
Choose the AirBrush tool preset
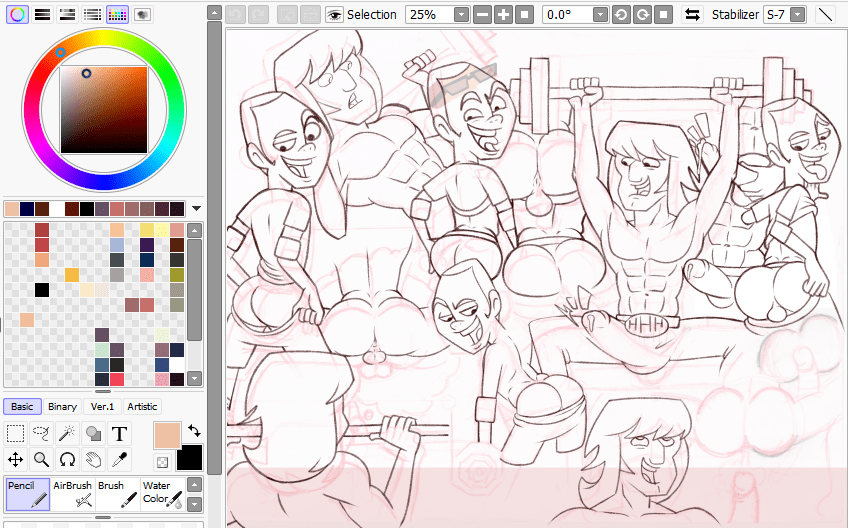tap(72, 494)
